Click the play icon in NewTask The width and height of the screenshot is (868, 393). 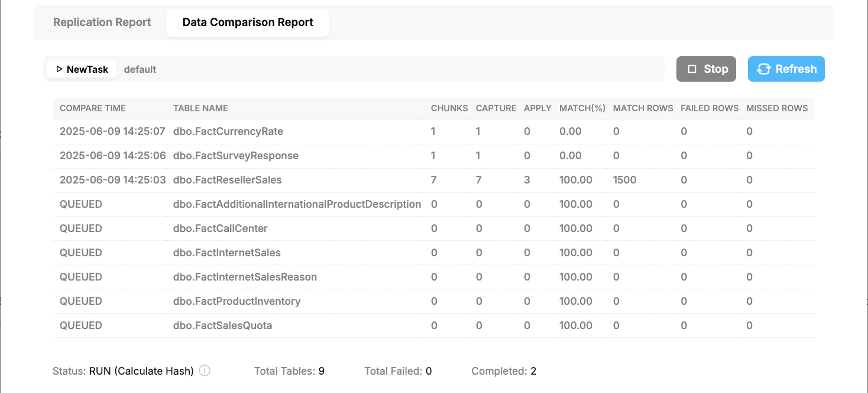point(59,69)
